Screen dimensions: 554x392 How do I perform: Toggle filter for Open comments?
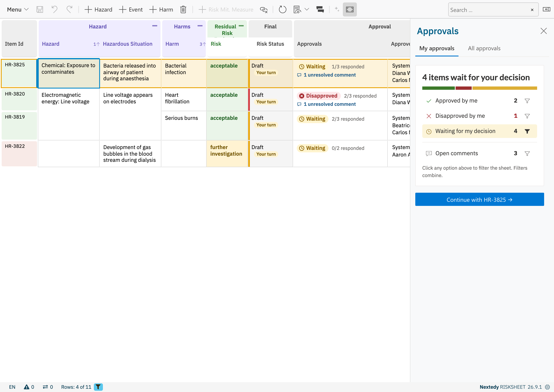(x=527, y=154)
